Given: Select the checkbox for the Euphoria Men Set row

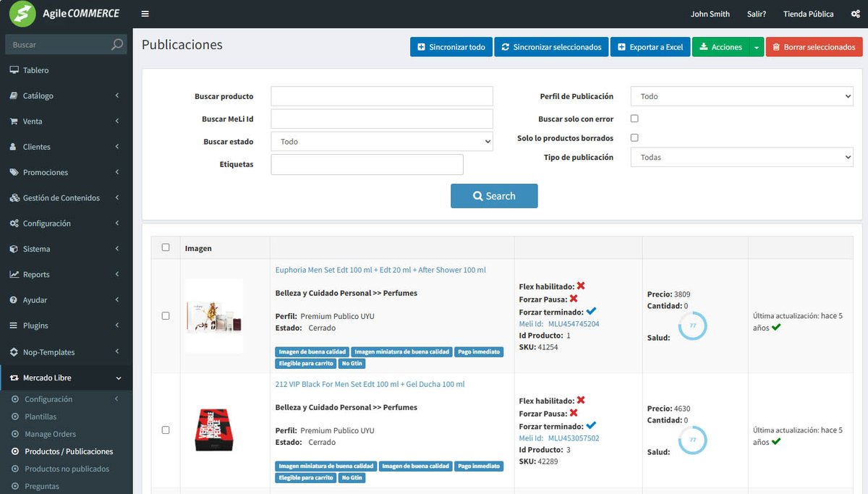Looking at the screenshot, I should (x=166, y=315).
